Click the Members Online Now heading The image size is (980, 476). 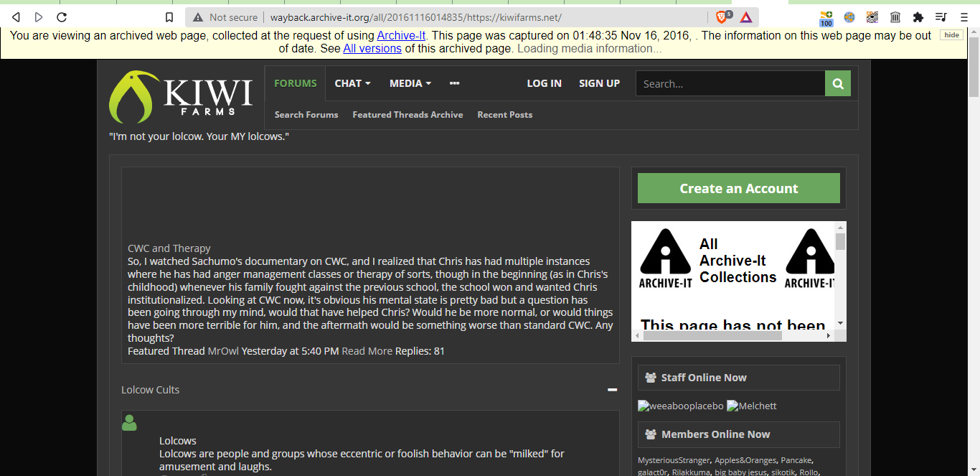[715, 434]
